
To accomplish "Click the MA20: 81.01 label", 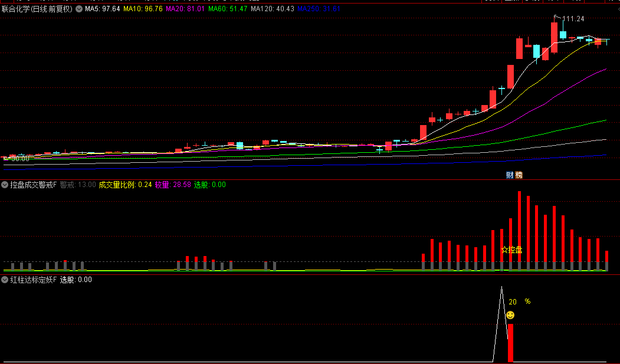I will [x=185, y=9].
